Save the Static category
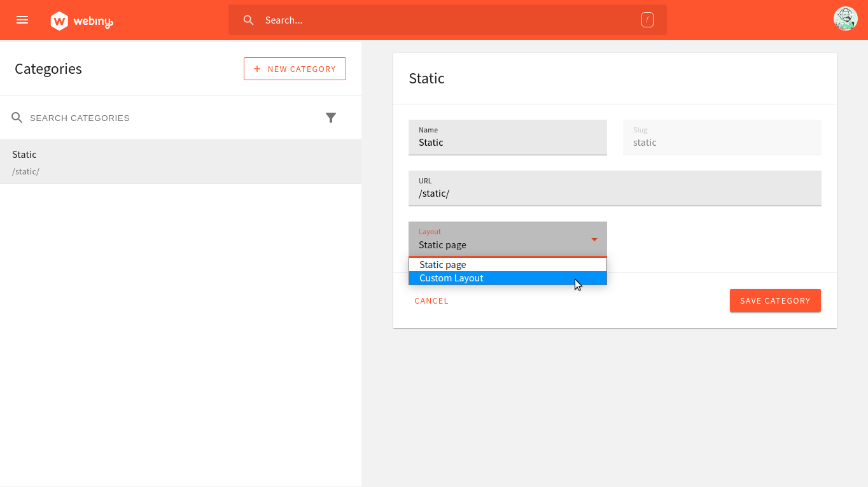The height and width of the screenshot is (487, 868). click(x=775, y=300)
